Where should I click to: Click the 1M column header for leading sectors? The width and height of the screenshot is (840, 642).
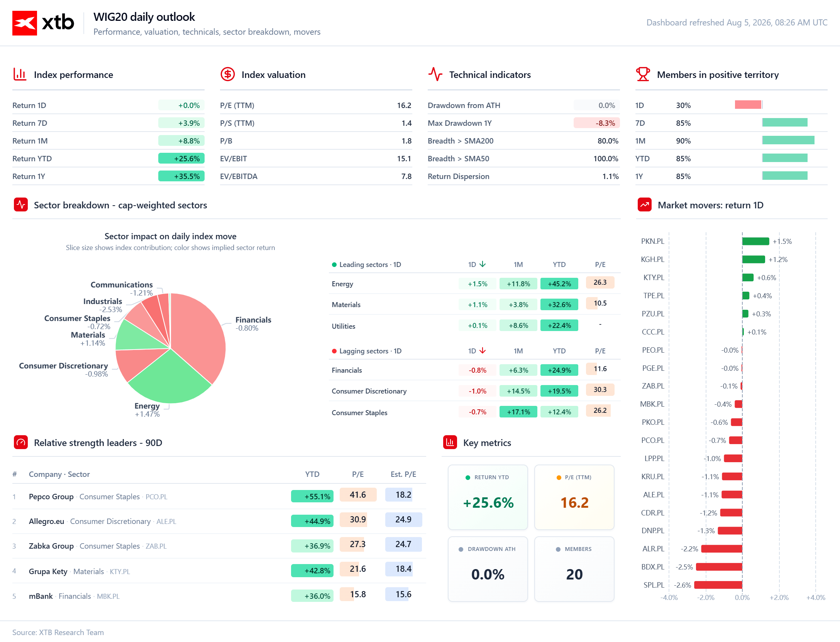click(518, 265)
